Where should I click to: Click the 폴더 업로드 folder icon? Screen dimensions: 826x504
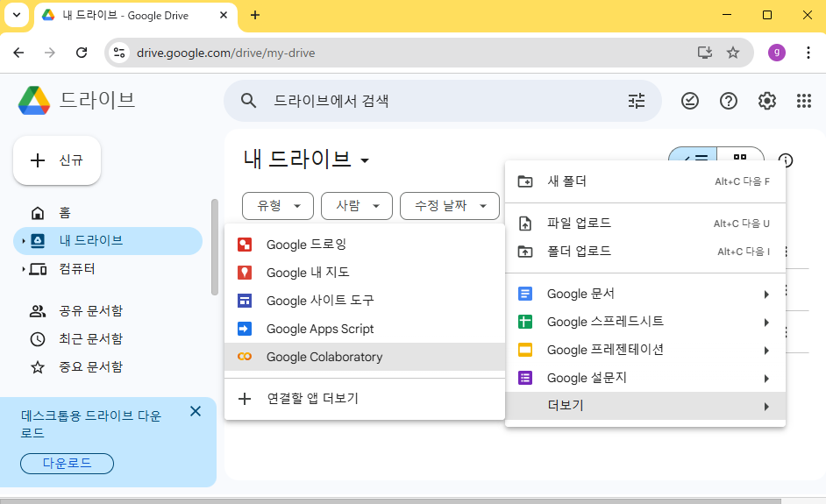pos(525,252)
